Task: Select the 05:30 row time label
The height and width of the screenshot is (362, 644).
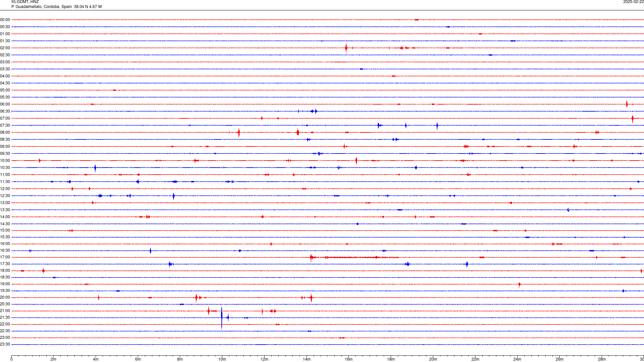Action: pyautogui.click(x=5, y=97)
